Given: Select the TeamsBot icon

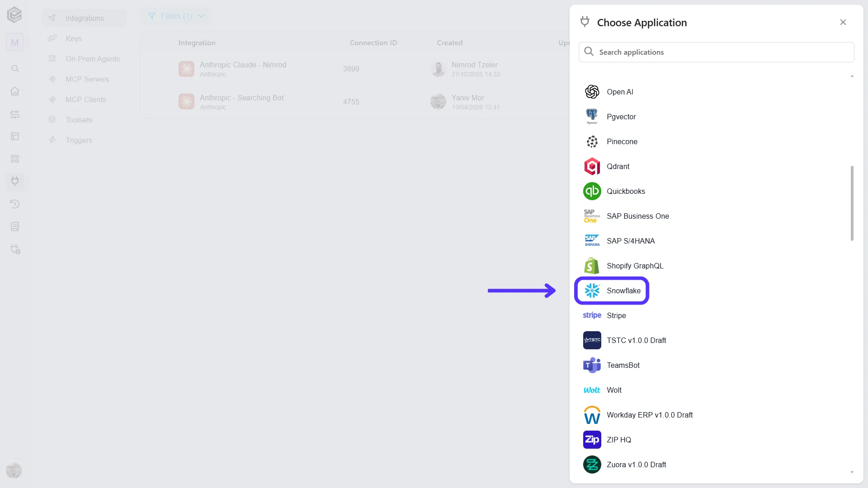Looking at the screenshot, I should [592, 365].
